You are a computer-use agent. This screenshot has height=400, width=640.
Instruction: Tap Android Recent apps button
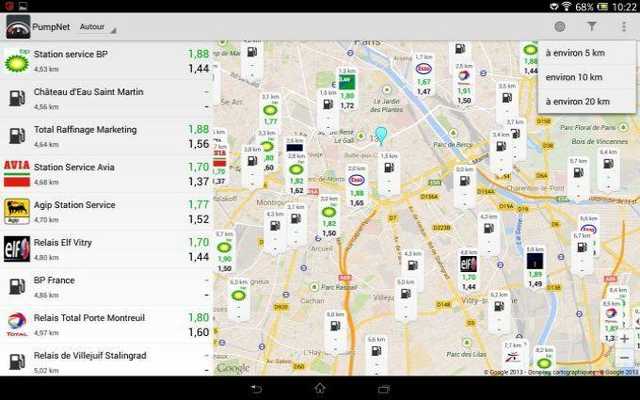coord(384,389)
